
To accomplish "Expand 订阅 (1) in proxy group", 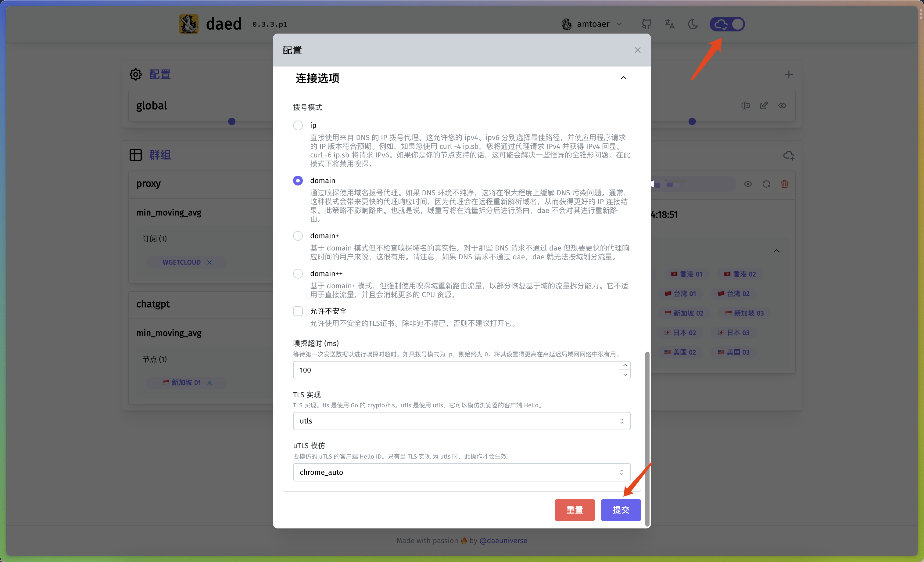I will (155, 239).
